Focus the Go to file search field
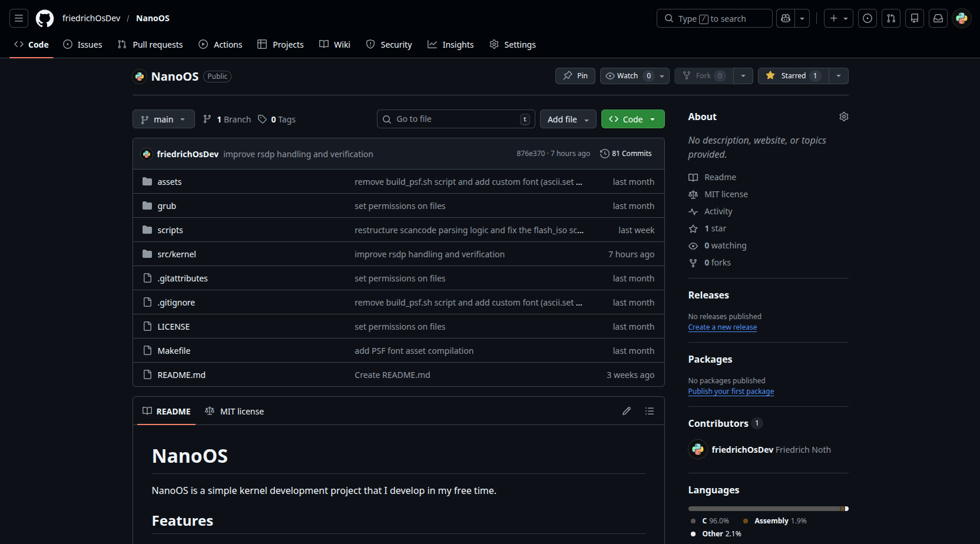Screen dimensions: 980x544 (x=456, y=119)
